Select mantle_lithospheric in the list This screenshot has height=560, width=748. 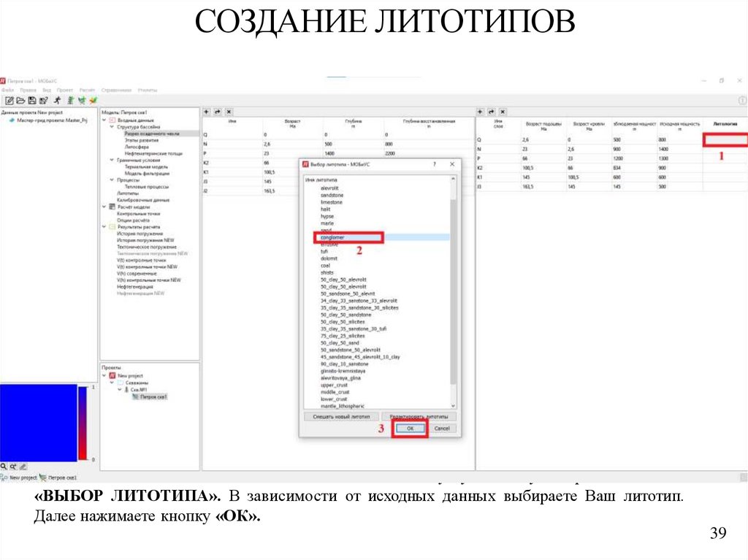343,406
